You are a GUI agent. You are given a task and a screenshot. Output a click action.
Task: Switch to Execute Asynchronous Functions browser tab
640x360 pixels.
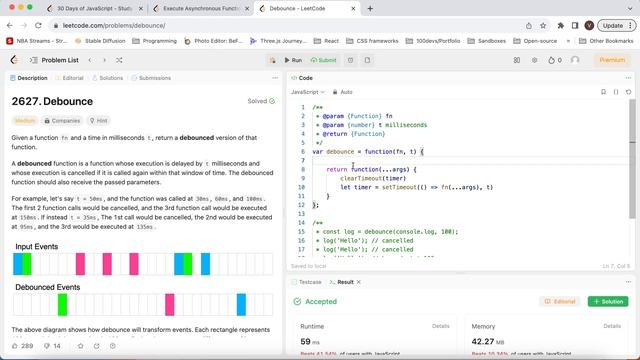pos(201,9)
